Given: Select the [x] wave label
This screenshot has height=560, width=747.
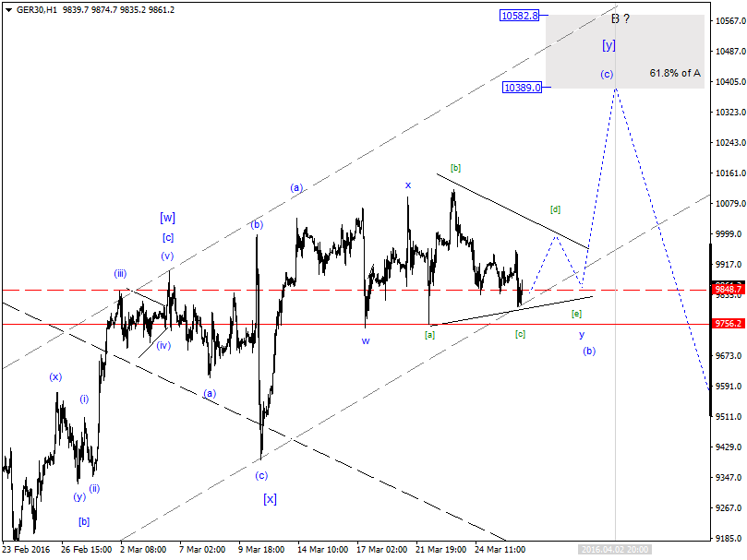Looking at the screenshot, I should click(x=270, y=499).
